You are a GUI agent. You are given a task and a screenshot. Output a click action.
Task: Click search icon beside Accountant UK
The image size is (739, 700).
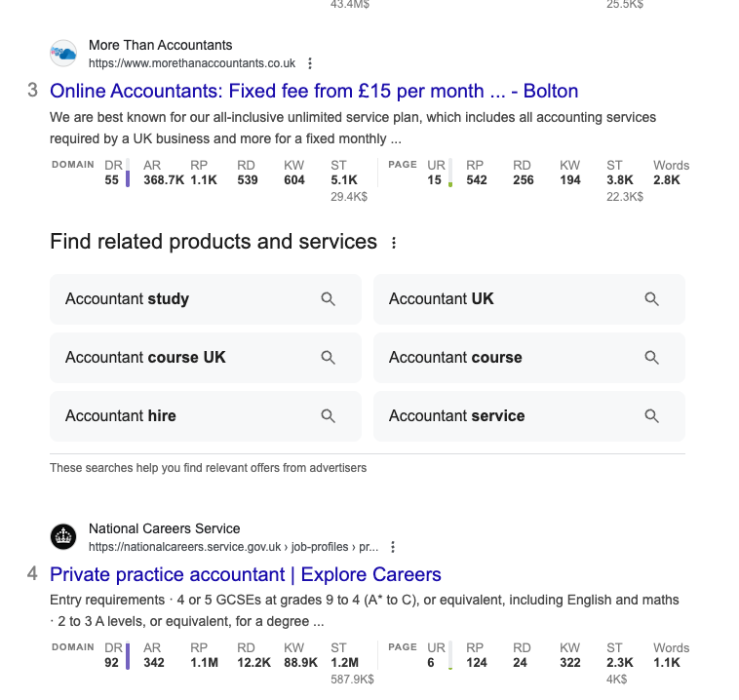tap(652, 299)
